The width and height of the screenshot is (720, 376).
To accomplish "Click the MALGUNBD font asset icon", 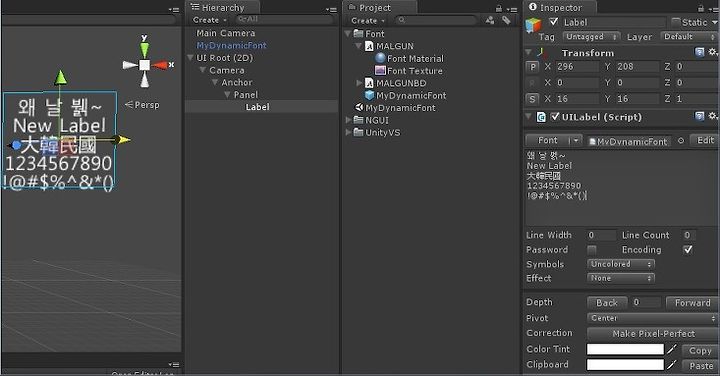I will 369,83.
